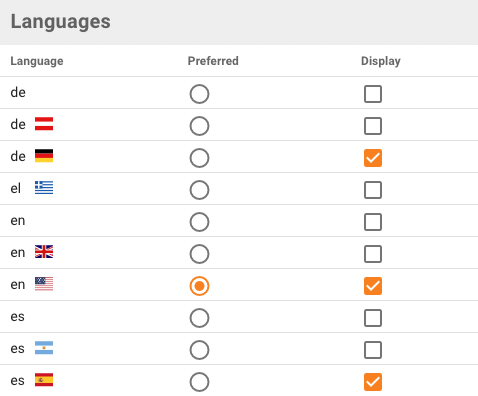478x396 pixels.
Task: Disable display for US English
Action: coord(373,286)
